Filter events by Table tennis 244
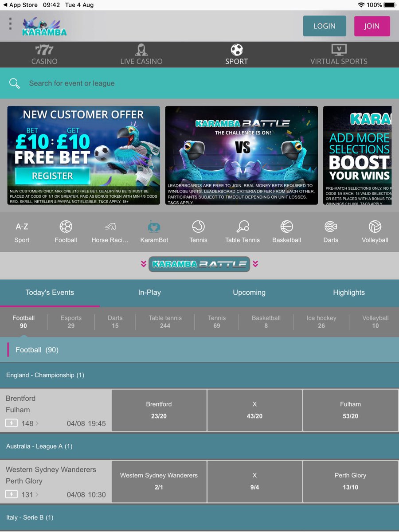 coord(165,322)
